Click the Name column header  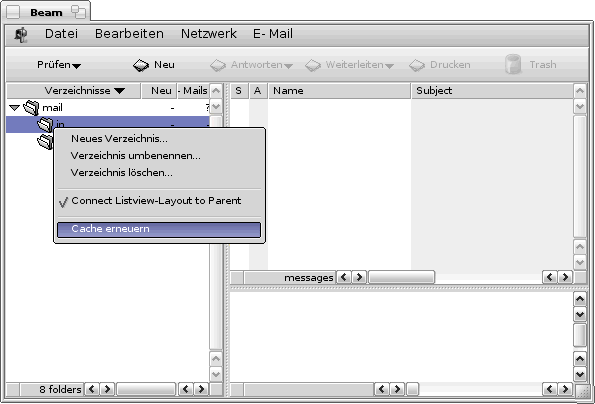[x=340, y=91]
